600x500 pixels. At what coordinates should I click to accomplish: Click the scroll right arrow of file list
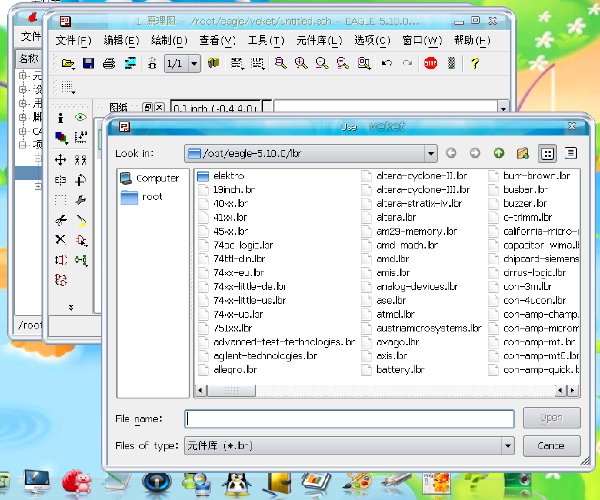pyautogui.click(x=573, y=391)
